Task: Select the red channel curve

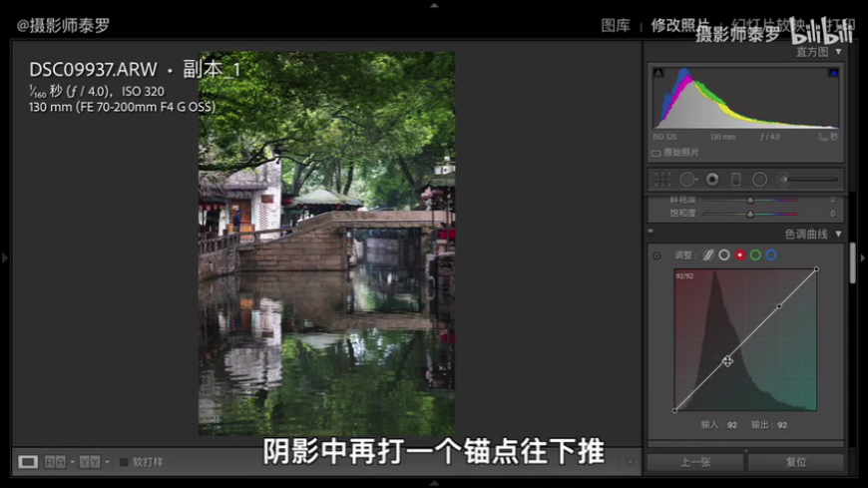Action: coord(740,255)
